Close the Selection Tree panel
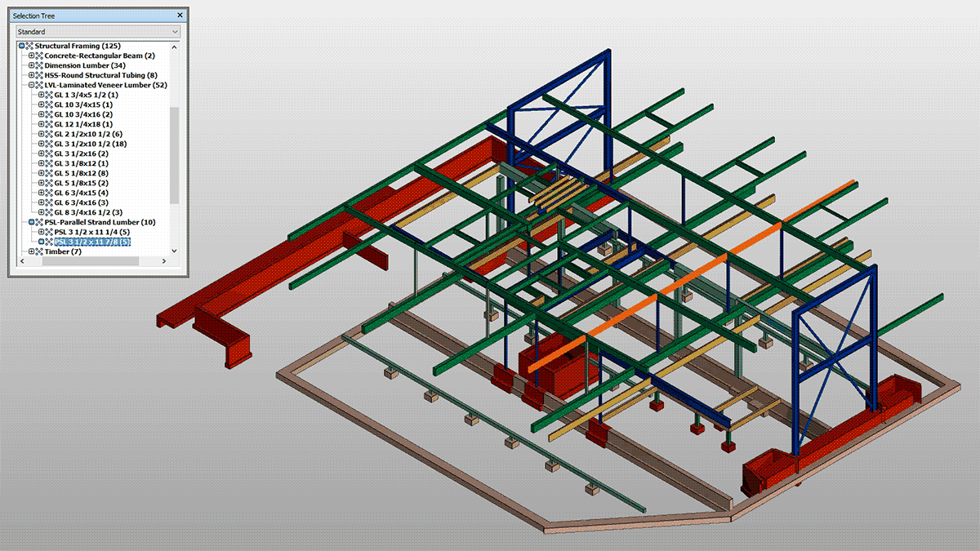The image size is (980, 551). tap(180, 16)
